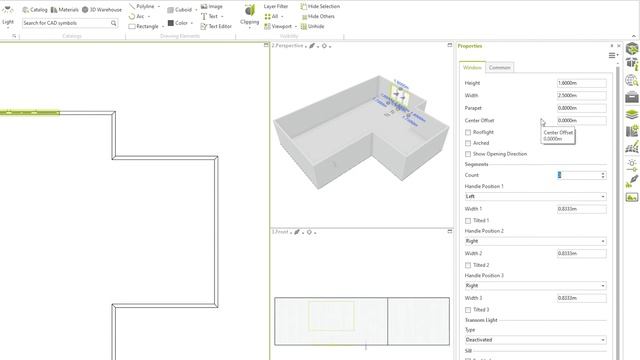Open the light slider settings icon in right sidebar

(632, 165)
